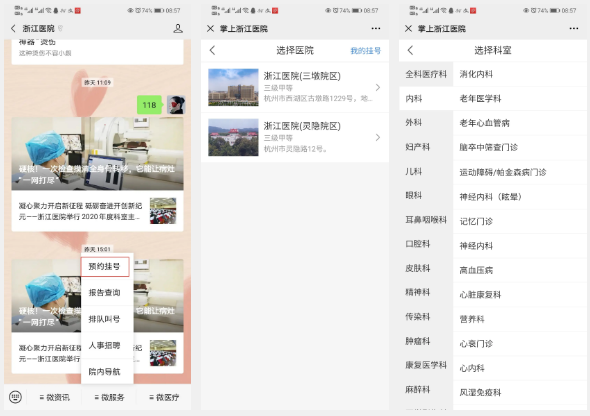590x416 pixels.
Task: Open the profile icon in chat header
Action: point(178,29)
